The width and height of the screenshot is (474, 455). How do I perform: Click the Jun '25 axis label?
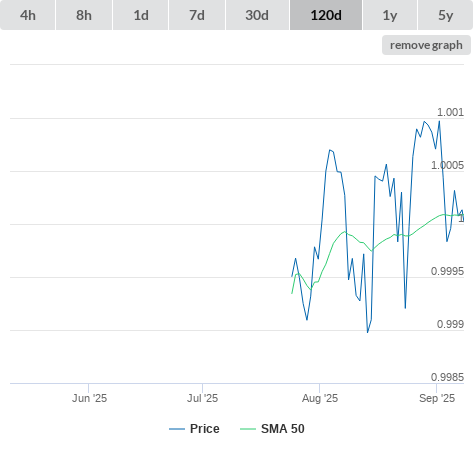[89, 398]
